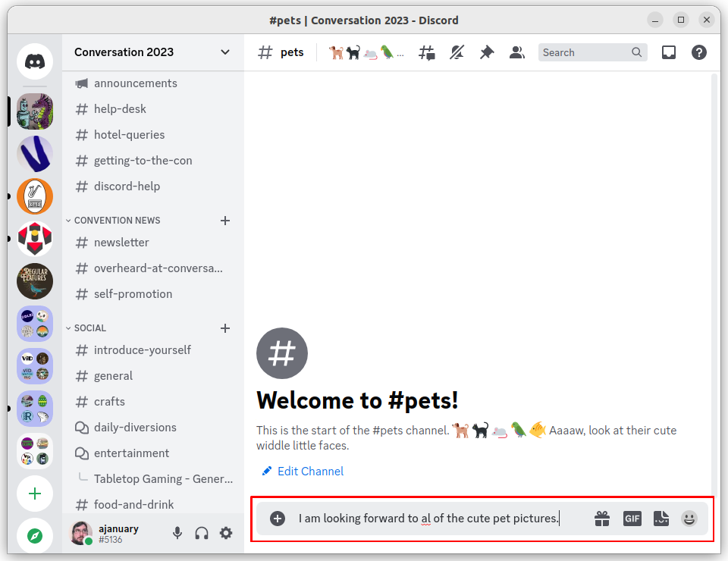Open Explore Discoverable Servers compass
Screen dimensions: 728x561
[x=35, y=535]
